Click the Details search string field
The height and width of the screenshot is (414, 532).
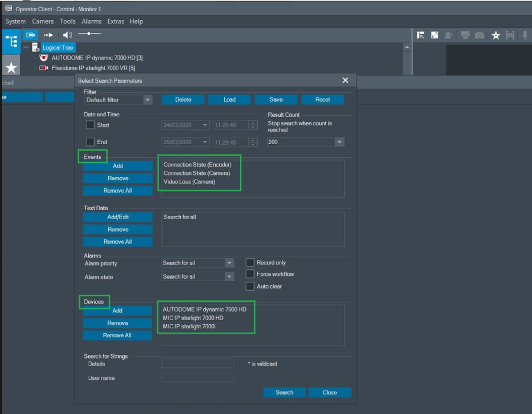click(x=197, y=364)
